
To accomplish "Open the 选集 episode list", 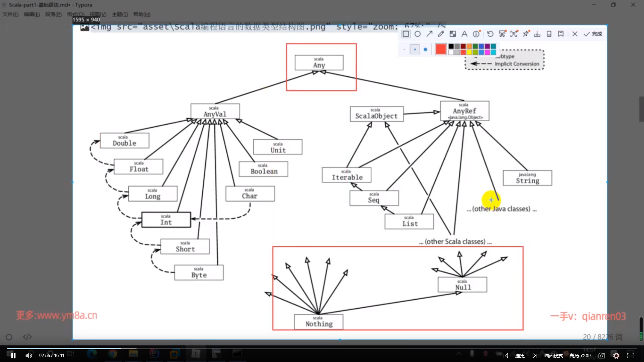I will point(520,356).
